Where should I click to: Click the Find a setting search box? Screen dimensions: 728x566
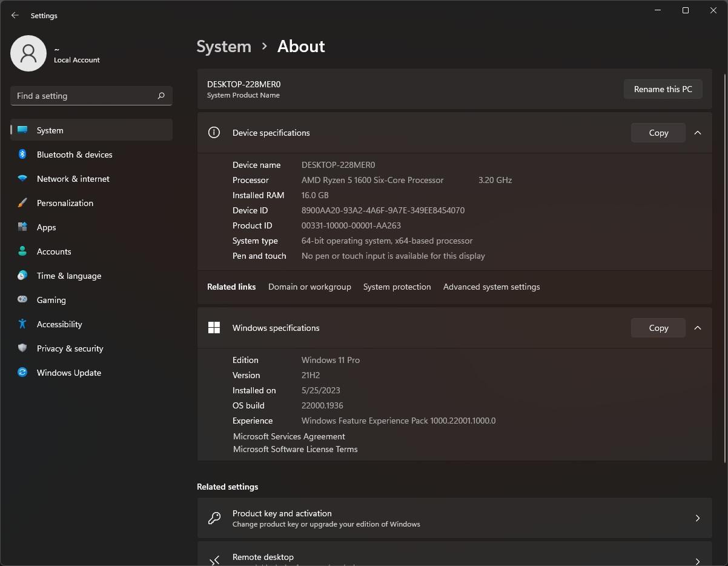coord(91,96)
